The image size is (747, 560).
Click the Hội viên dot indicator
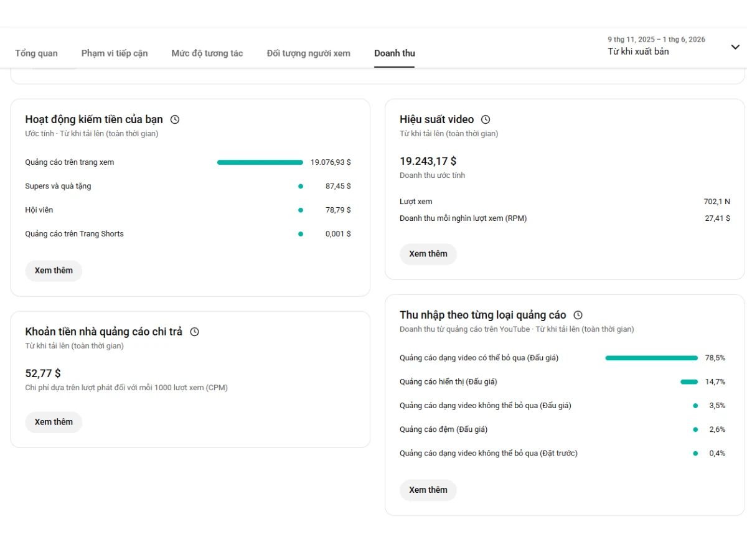click(301, 210)
